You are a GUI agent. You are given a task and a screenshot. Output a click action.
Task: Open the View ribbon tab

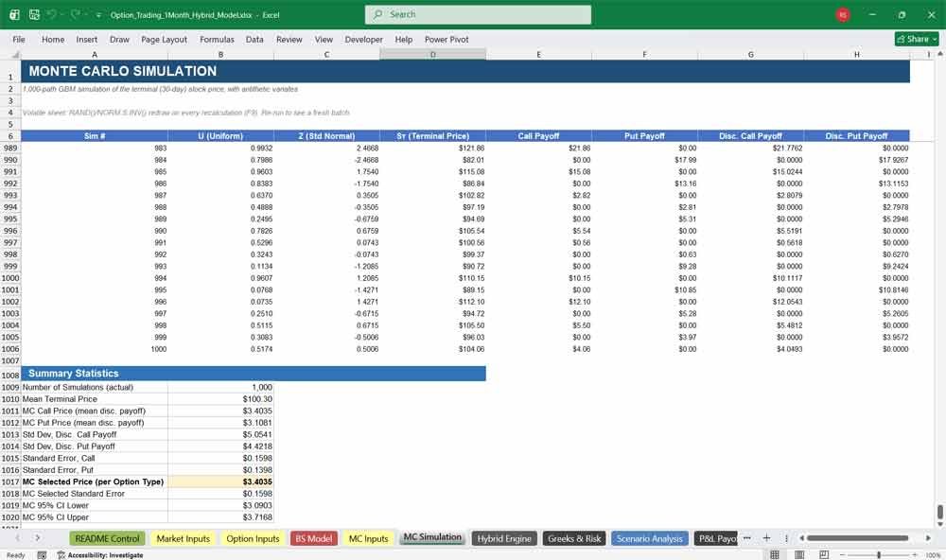point(324,39)
